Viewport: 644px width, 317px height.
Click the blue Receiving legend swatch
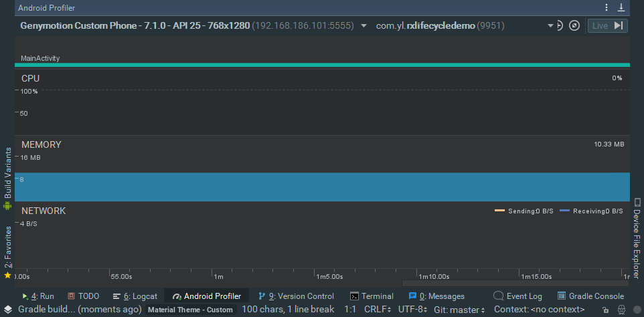click(565, 211)
